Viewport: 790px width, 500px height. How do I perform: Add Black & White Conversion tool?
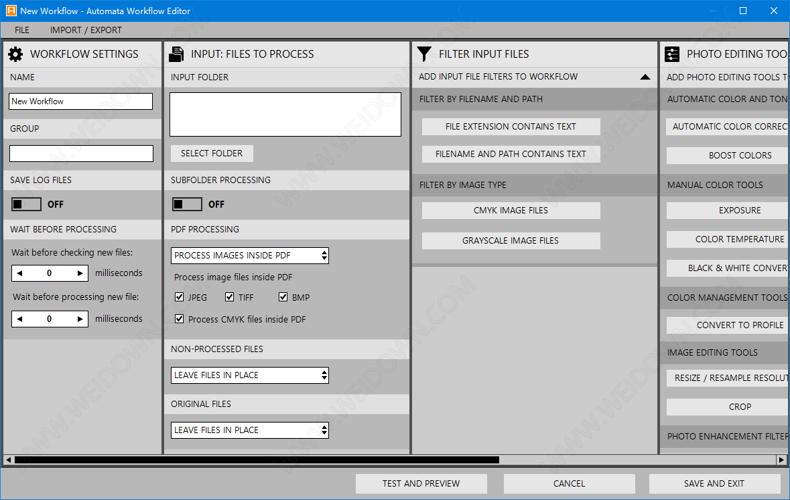728,268
